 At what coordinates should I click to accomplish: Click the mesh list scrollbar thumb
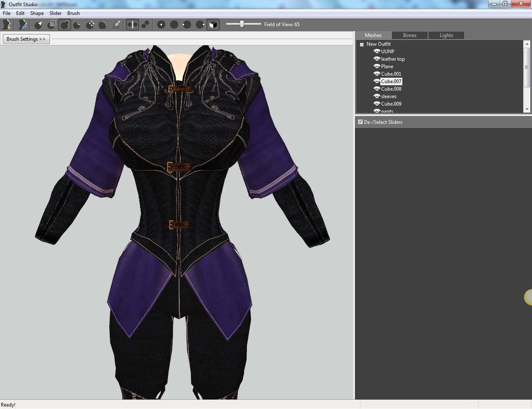[x=527, y=67]
